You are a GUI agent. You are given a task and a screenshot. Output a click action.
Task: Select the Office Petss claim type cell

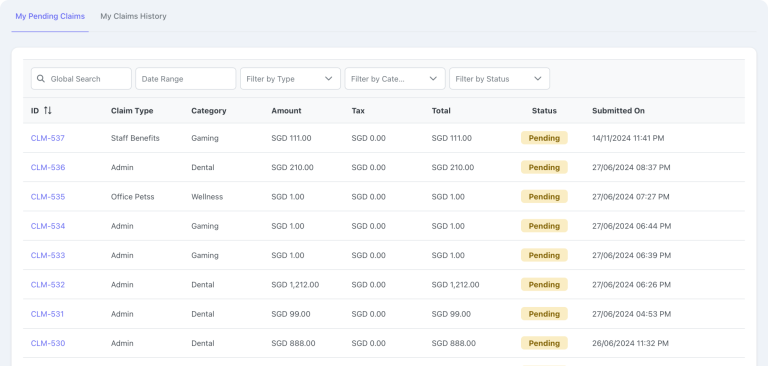[133, 197]
